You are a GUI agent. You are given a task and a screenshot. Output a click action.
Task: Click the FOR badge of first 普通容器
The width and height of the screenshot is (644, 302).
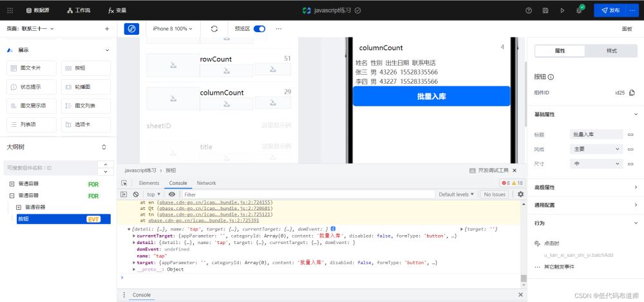click(93, 184)
